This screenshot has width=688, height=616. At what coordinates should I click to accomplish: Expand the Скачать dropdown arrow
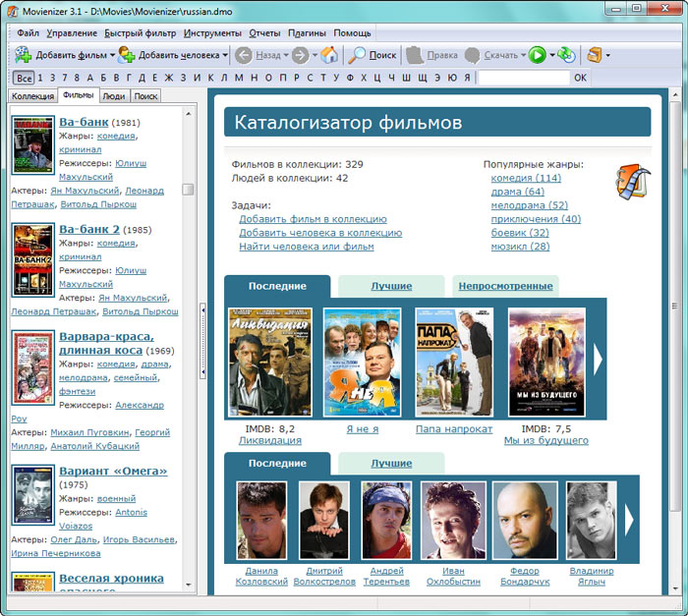[523, 55]
